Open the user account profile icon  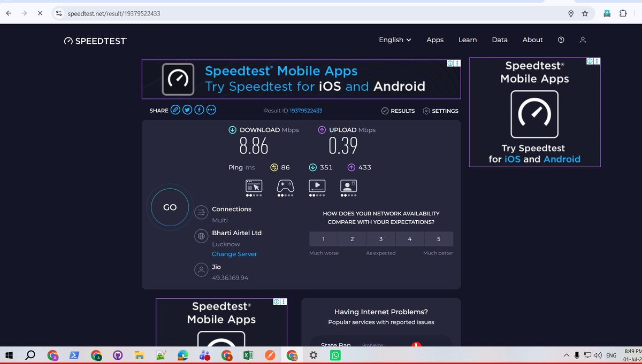pos(583,40)
